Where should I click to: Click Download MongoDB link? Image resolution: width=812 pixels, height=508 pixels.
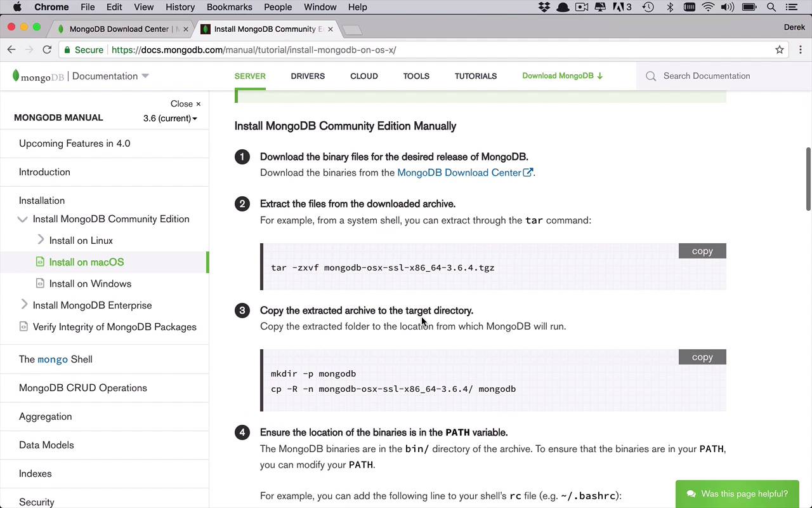[562, 76]
